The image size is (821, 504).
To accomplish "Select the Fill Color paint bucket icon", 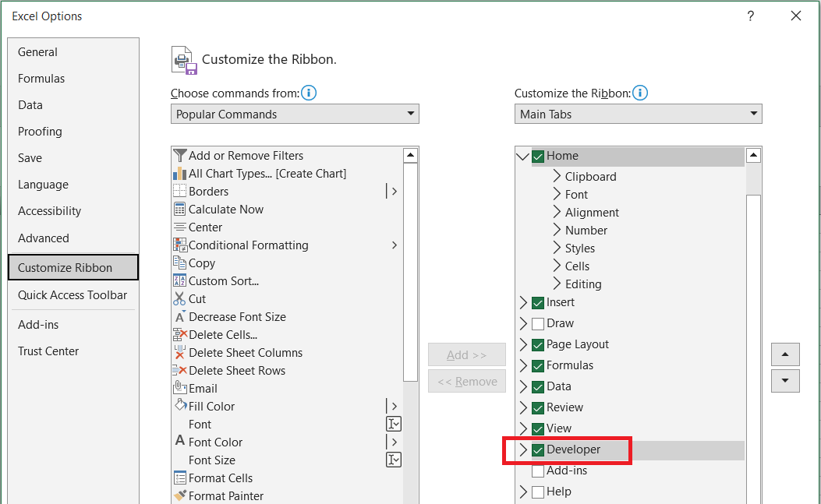I will pos(180,407).
